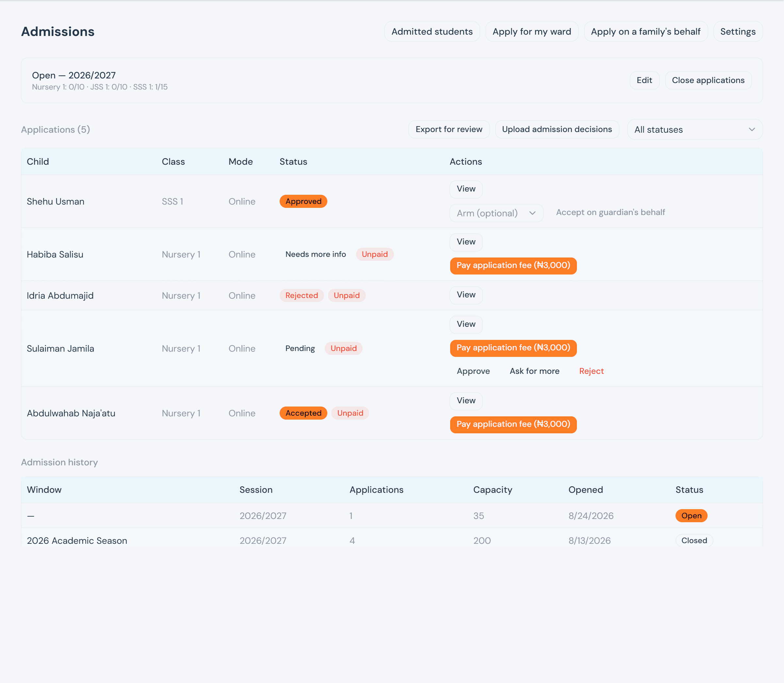Viewport: 784px width, 683px height.
Task: Click the Status column header in applications table
Action: point(293,162)
